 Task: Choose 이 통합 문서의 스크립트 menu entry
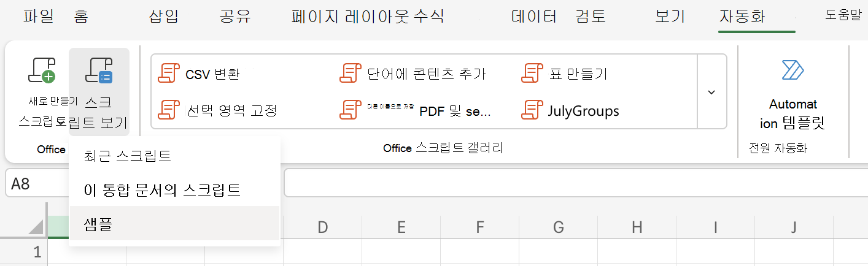click(175, 190)
